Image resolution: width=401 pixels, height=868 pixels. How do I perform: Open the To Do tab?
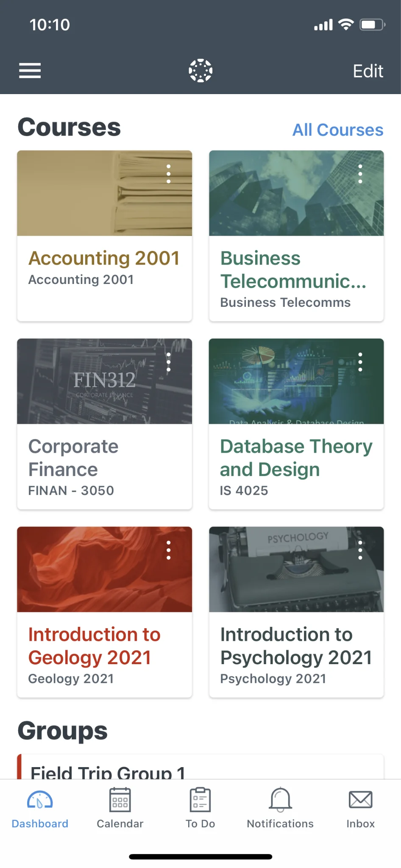(200, 808)
